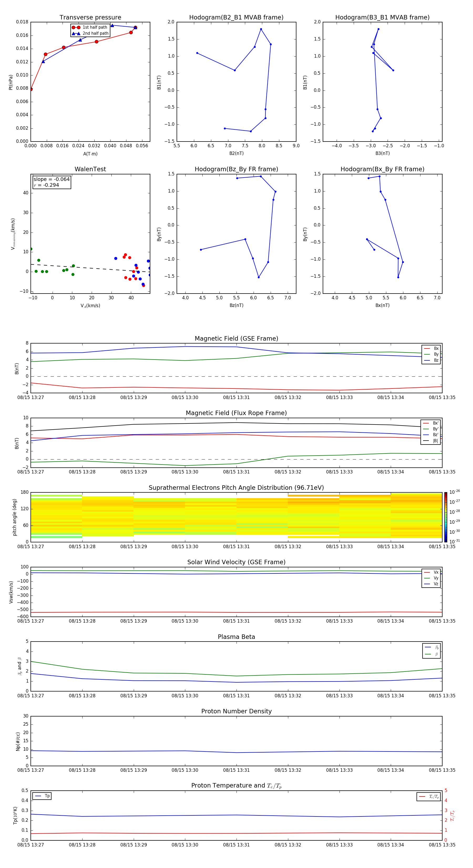Click '08/15 13:27' tick under GSE Magnetic Field

tap(31, 397)
